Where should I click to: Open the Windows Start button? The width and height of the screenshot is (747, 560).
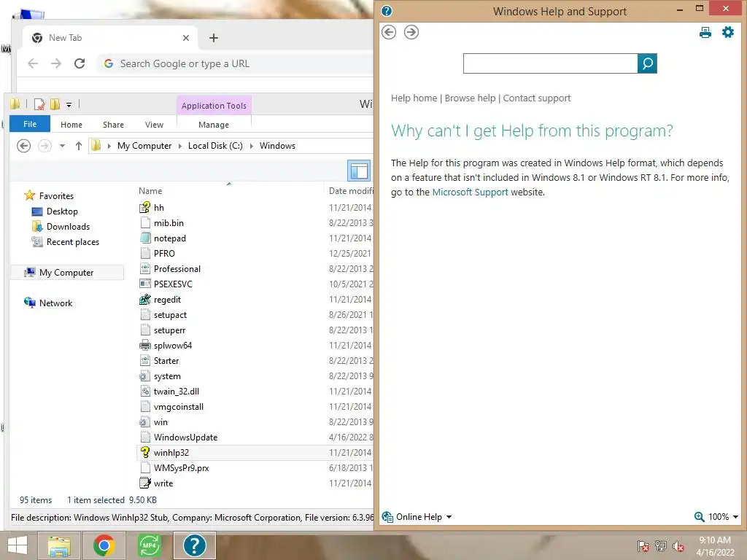pos(18,545)
